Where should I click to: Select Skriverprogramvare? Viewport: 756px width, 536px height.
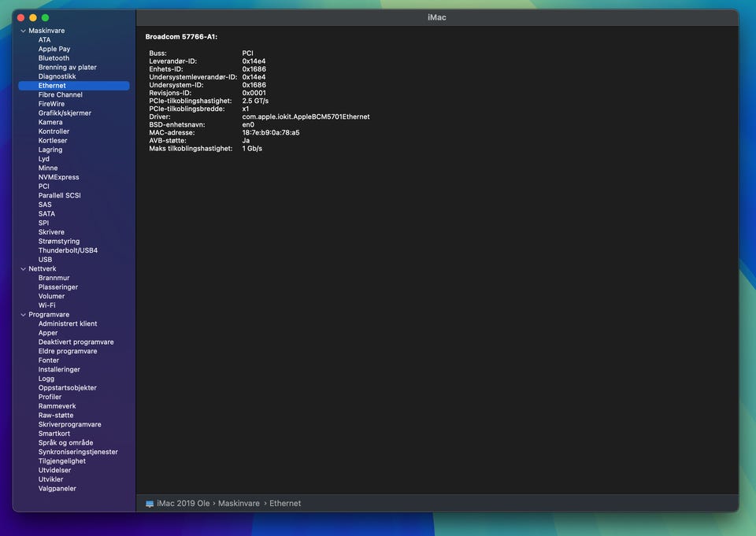click(x=70, y=425)
